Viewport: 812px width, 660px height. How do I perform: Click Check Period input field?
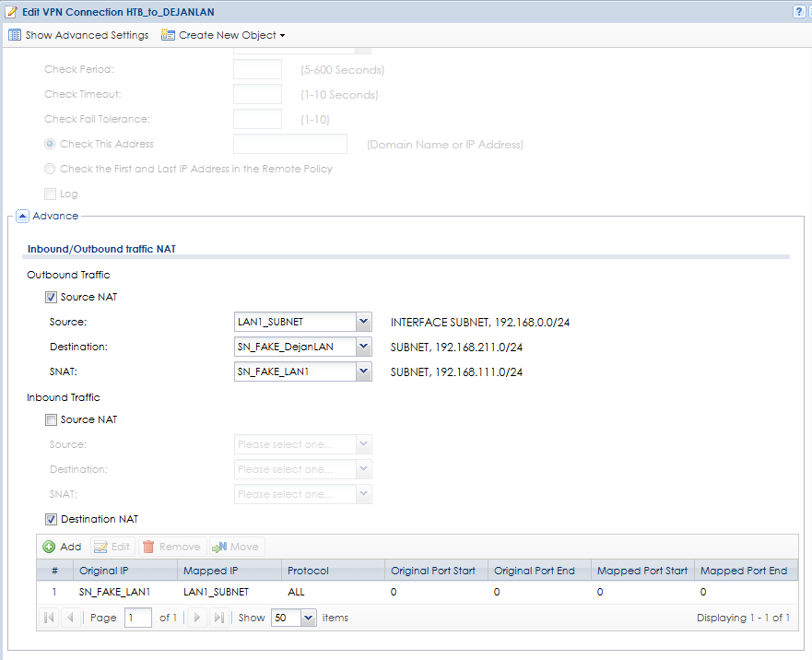(257, 69)
